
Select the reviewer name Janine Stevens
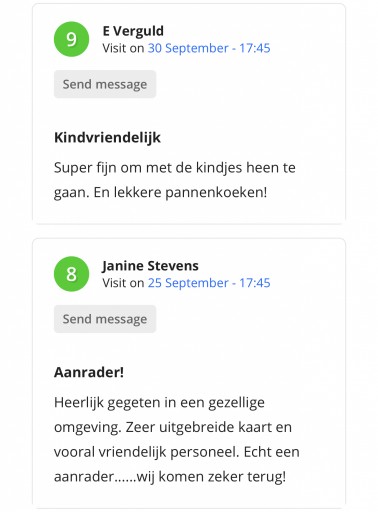(x=150, y=266)
